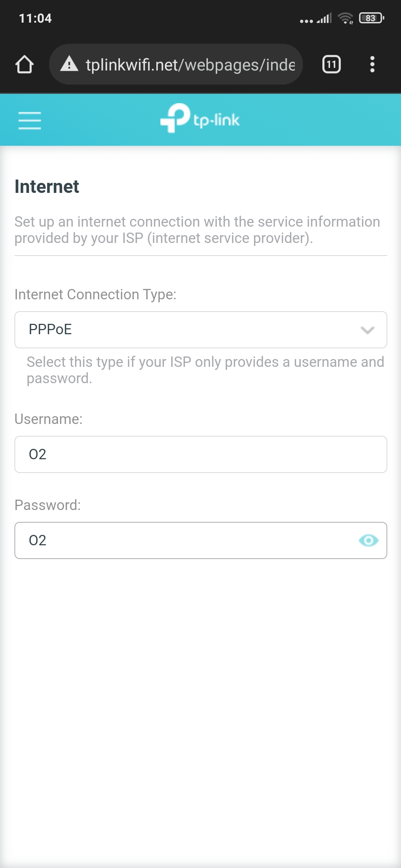Focus the Password input field
The image size is (401, 868).
coord(186,540)
